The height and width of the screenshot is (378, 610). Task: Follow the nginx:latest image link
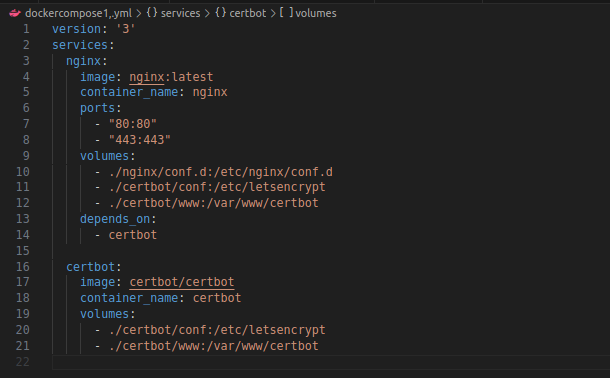pos(171,77)
